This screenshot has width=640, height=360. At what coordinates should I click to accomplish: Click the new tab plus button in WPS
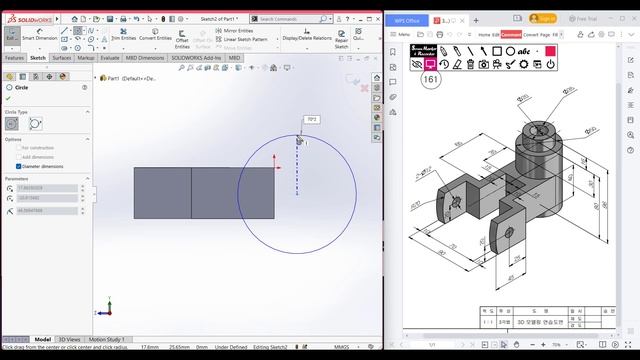[x=476, y=20]
